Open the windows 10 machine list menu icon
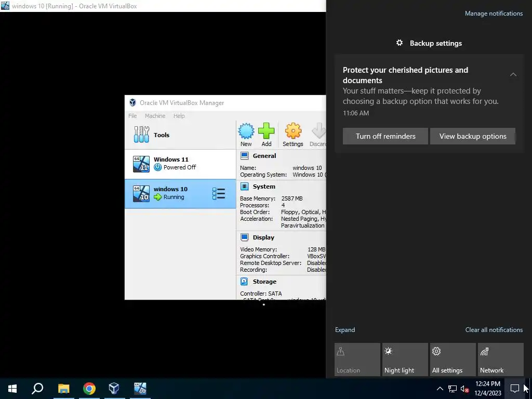The width and height of the screenshot is (532, 399). click(x=219, y=194)
